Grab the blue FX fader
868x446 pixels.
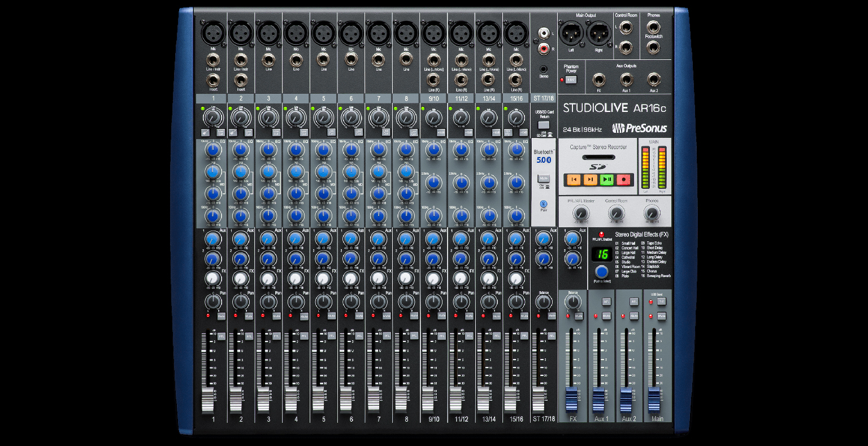tap(572, 399)
